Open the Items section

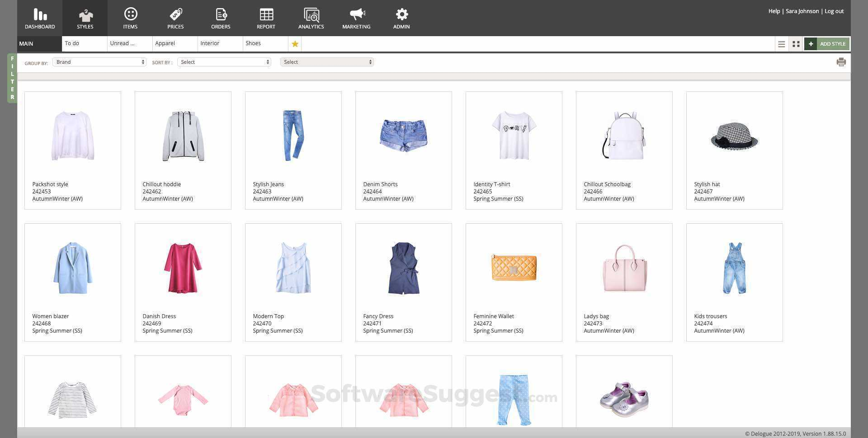[130, 18]
